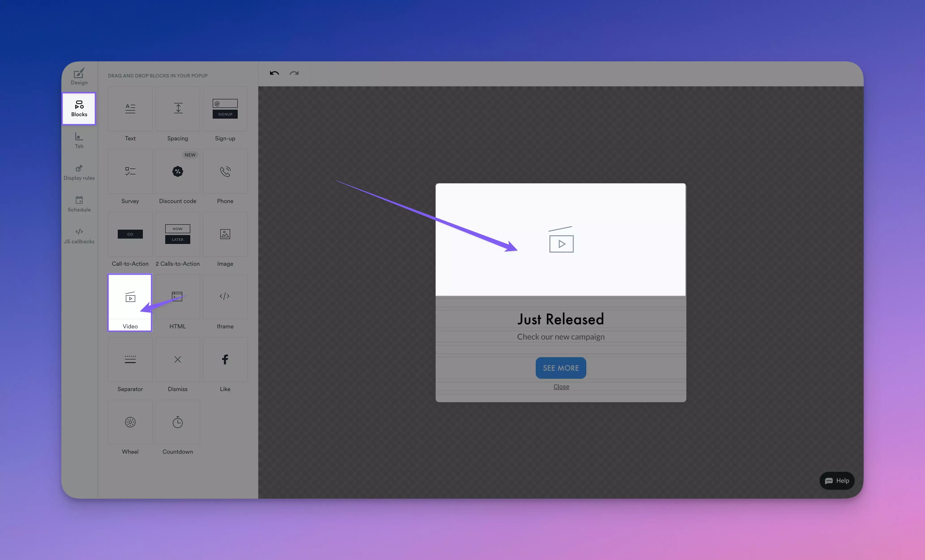Click the undo arrow icon
Screen dimensions: 925x560
(274, 73)
